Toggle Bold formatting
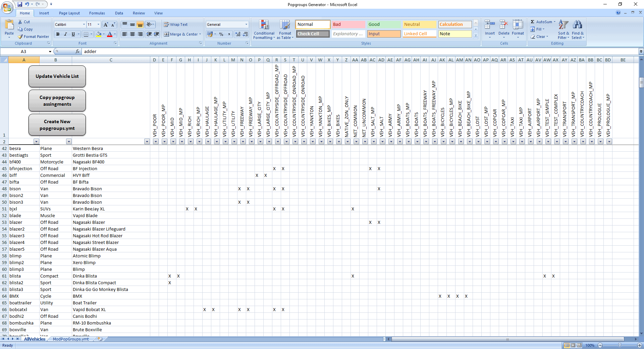 click(58, 34)
